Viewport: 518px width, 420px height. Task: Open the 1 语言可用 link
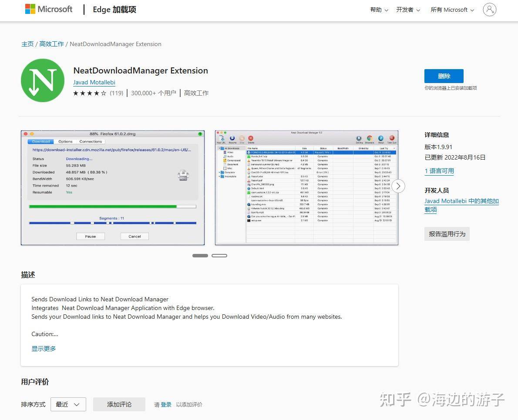point(439,171)
